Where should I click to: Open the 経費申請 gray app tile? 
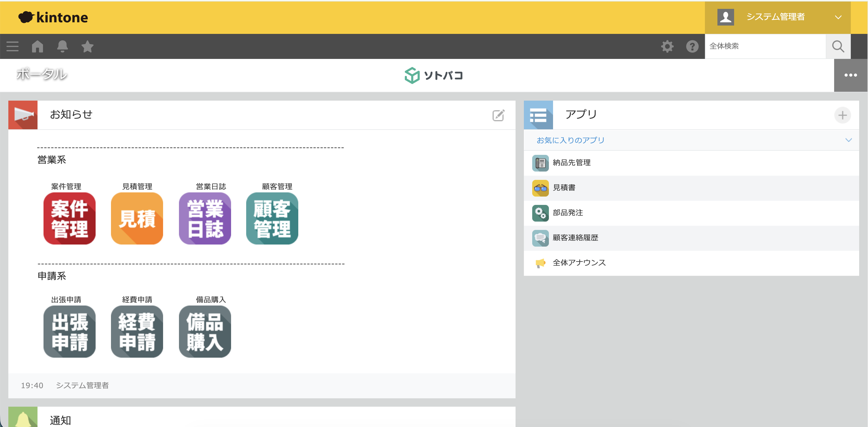[x=137, y=331]
